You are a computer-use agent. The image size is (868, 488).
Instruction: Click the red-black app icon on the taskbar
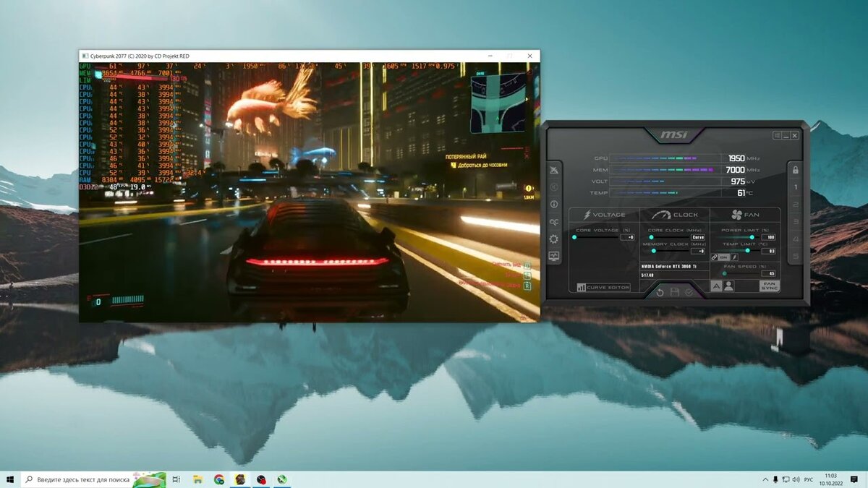[x=261, y=479]
